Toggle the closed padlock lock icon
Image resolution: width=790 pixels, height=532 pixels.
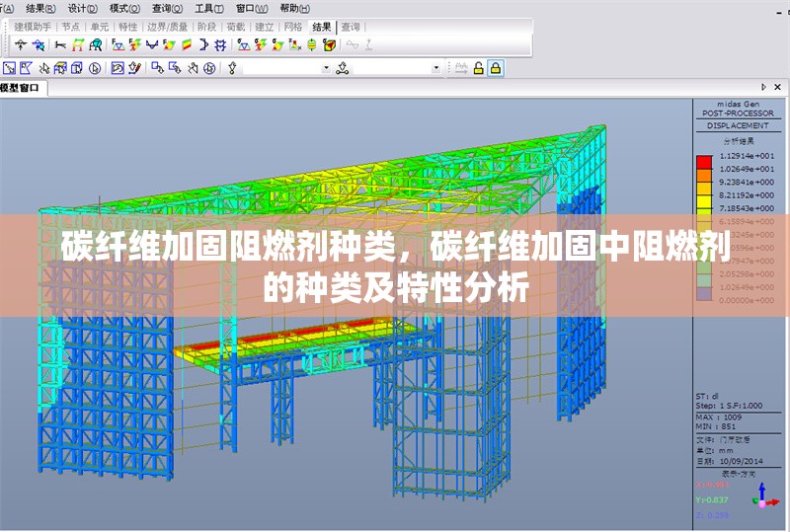pos(496,68)
